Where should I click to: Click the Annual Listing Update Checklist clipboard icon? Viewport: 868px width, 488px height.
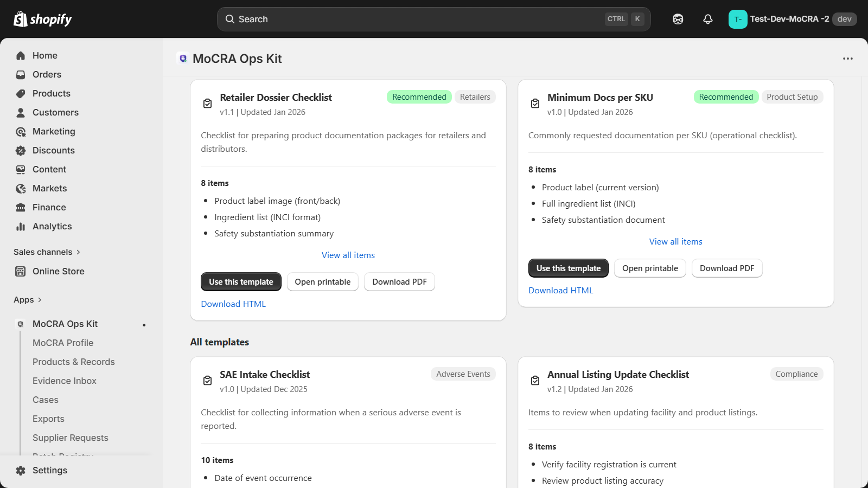tap(535, 381)
